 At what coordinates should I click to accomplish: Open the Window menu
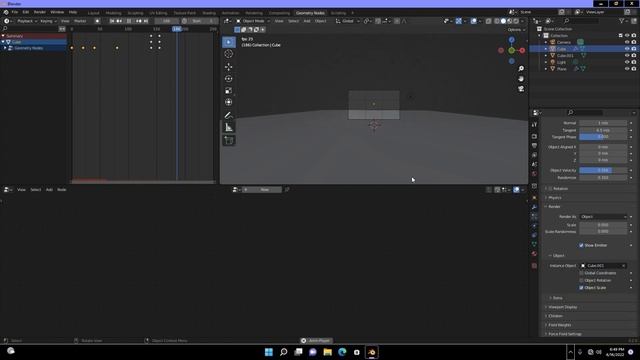[57, 12]
